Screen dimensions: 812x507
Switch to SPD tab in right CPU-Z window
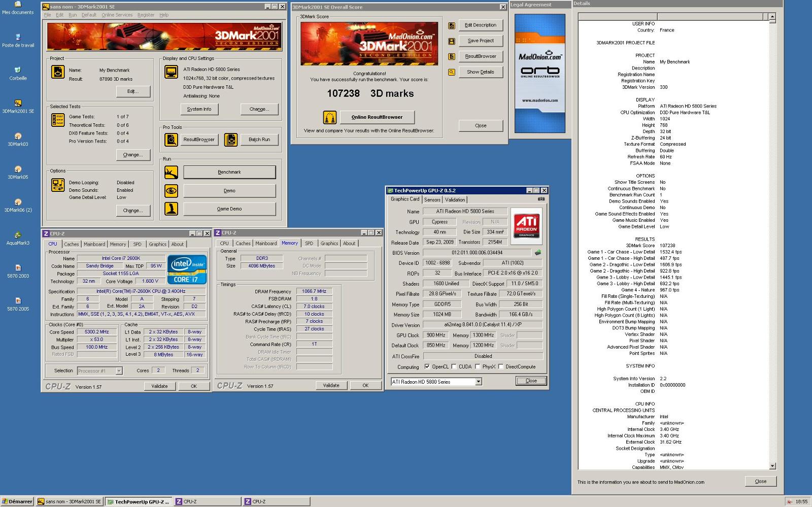point(309,244)
